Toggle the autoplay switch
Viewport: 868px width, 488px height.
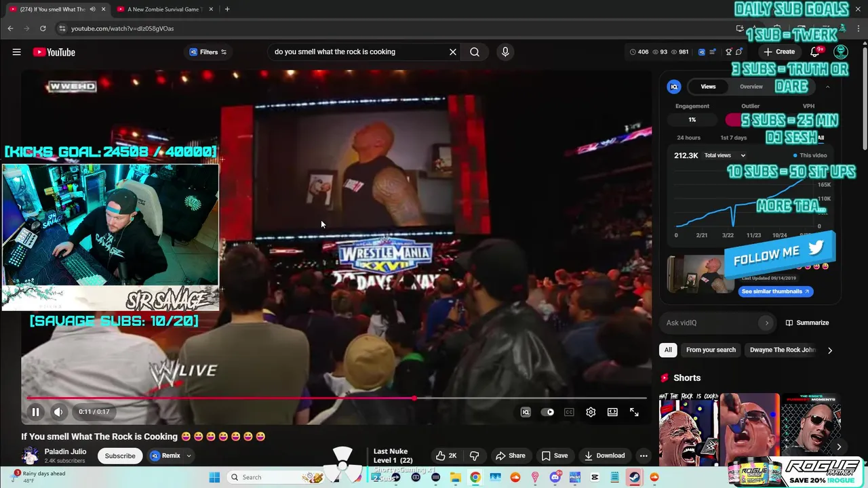(x=547, y=411)
